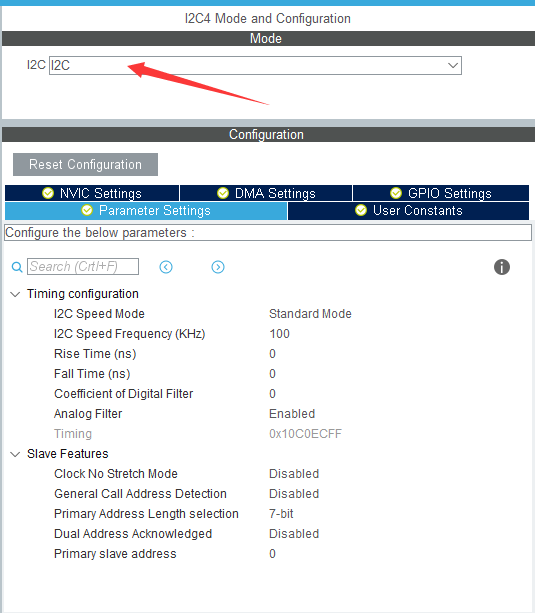Select the Dual Address Acknowledged label
Screen dimensions: 535x613
[x=133, y=534]
